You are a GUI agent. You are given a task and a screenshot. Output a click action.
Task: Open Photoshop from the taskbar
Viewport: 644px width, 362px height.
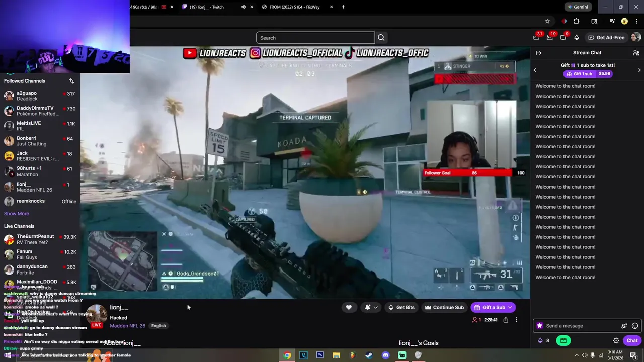[319, 355]
